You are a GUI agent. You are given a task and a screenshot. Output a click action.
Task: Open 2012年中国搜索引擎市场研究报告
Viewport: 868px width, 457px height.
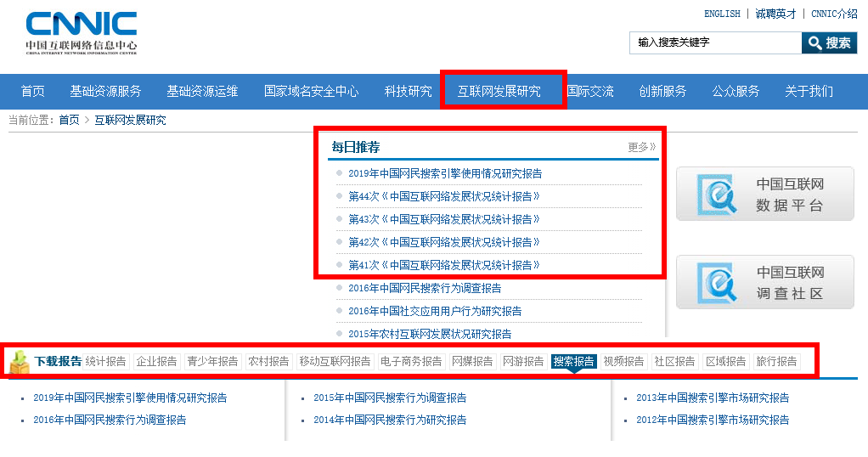pos(713,420)
